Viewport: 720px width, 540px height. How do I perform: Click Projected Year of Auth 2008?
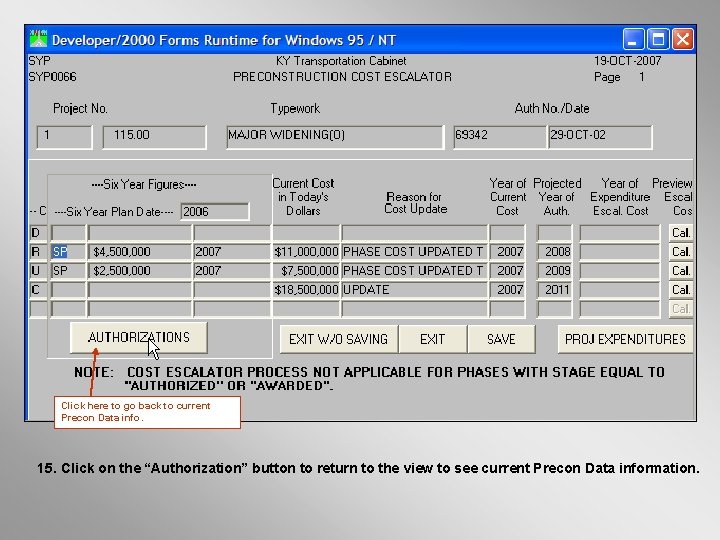point(555,252)
